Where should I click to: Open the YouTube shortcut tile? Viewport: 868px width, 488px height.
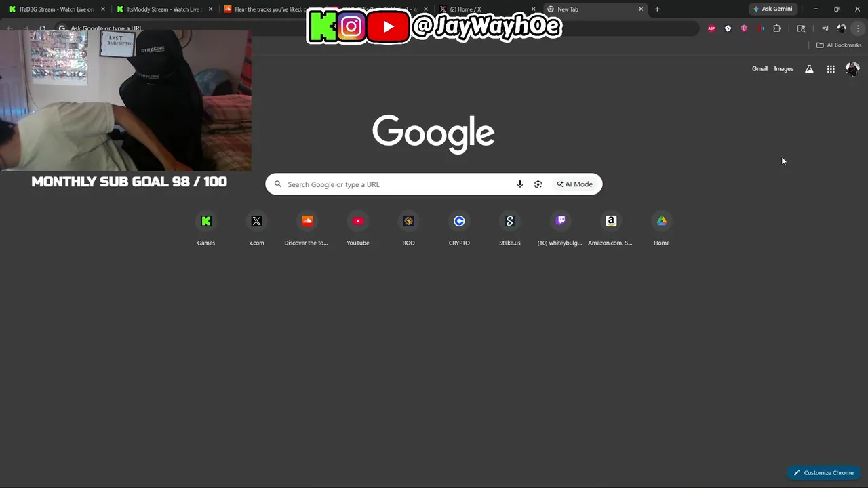(358, 228)
